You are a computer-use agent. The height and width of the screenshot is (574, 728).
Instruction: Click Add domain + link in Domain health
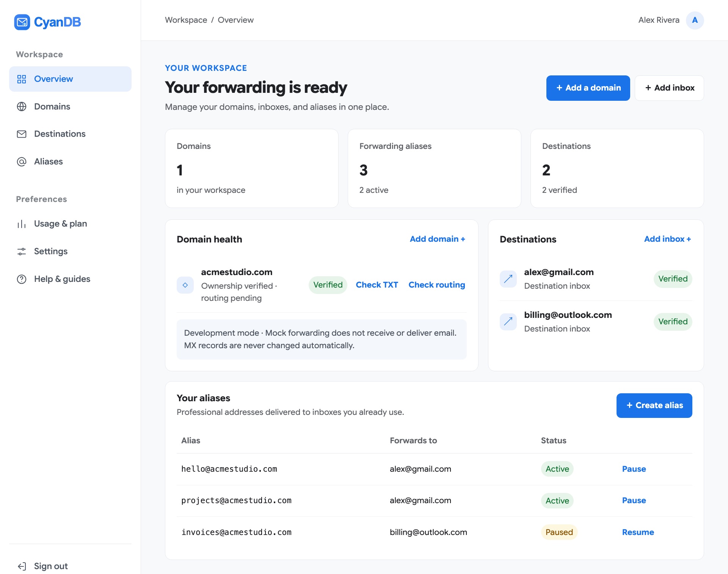437,239
